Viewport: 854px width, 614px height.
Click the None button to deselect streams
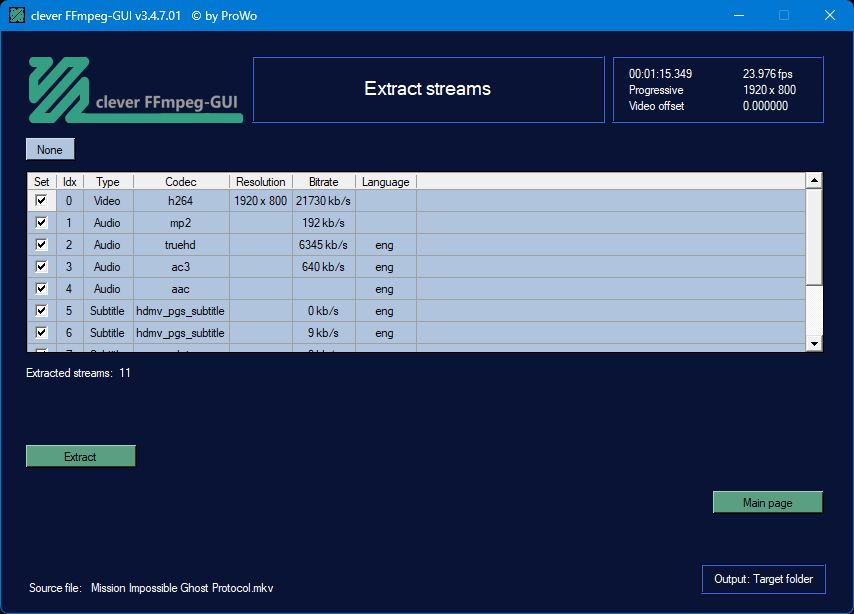(x=50, y=149)
